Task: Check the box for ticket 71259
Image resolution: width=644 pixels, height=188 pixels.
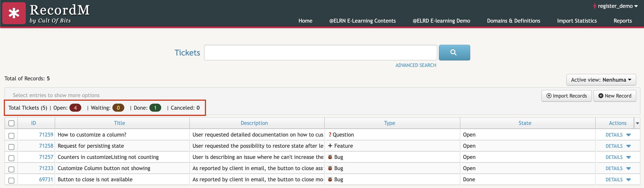Action: click(x=11, y=136)
